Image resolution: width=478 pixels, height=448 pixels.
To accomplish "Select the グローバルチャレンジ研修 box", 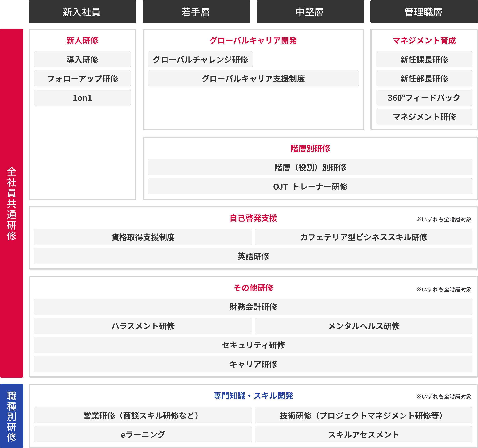I will [200, 59].
